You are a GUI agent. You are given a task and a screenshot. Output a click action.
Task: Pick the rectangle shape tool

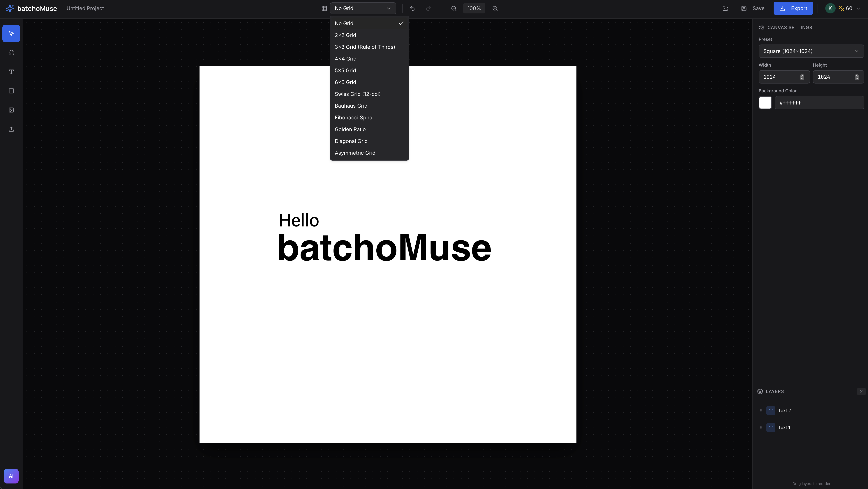11,91
